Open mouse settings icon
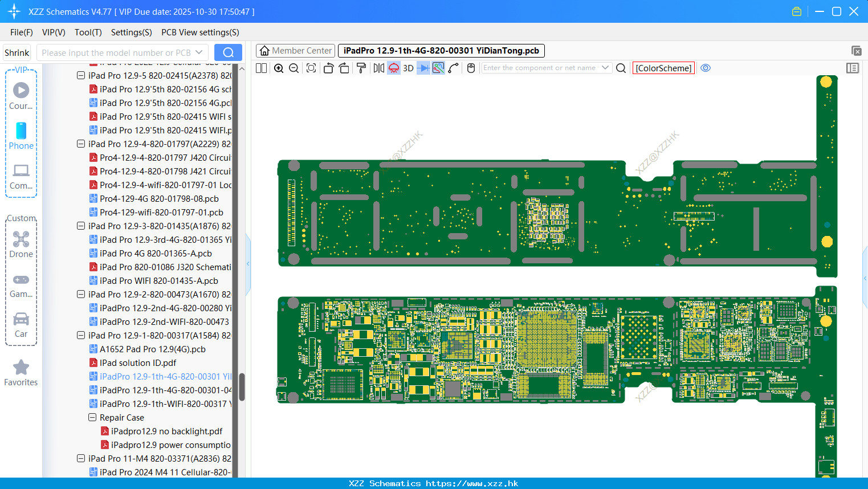The height and width of the screenshot is (489, 868). 471,68
